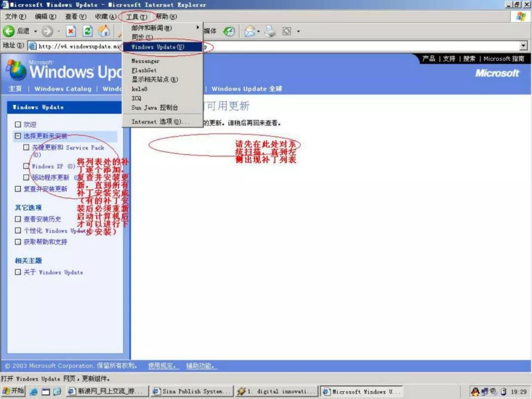Click 主页 navigation link
This screenshot has width=532, height=399.
15,89
